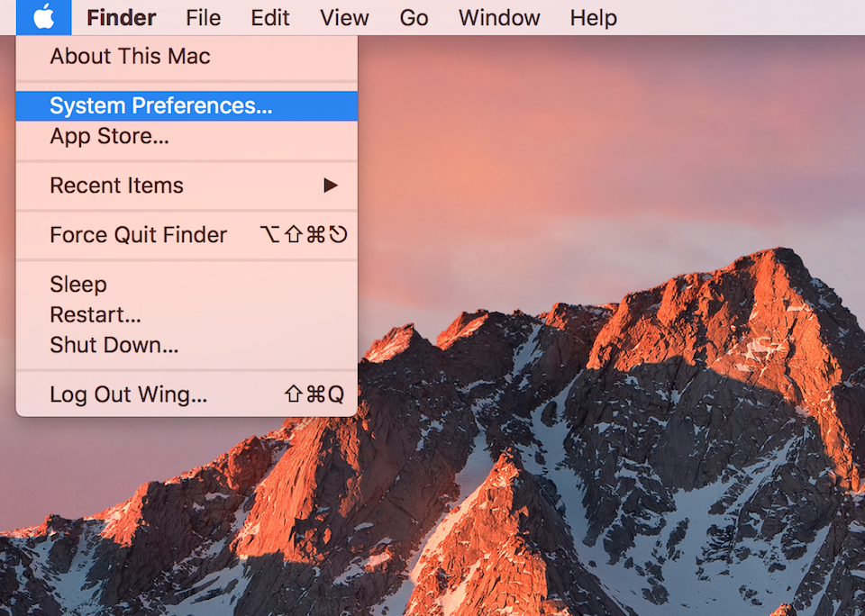Open System Preferences from the Apple menu
Screen dimensions: 865x616
click(x=160, y=105)
